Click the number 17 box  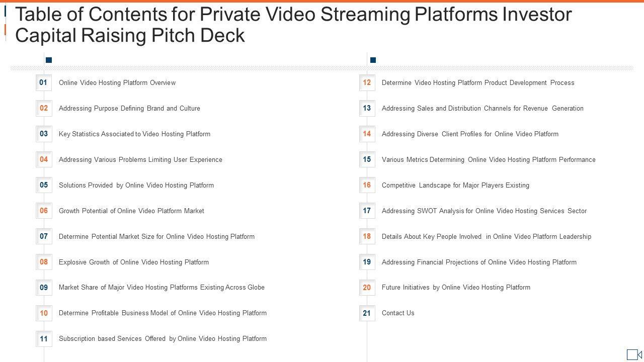[367, 211]
